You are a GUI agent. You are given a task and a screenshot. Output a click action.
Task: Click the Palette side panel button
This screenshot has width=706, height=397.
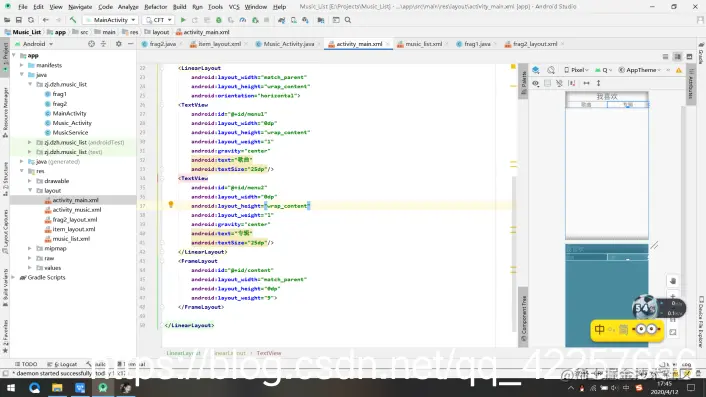(523, 80)
